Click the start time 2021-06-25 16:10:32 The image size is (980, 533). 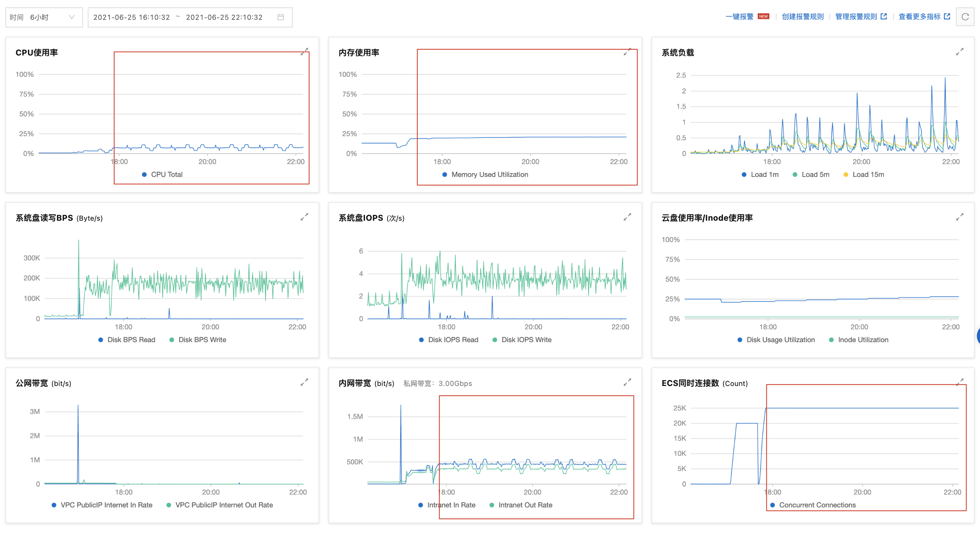coord(132,17)
